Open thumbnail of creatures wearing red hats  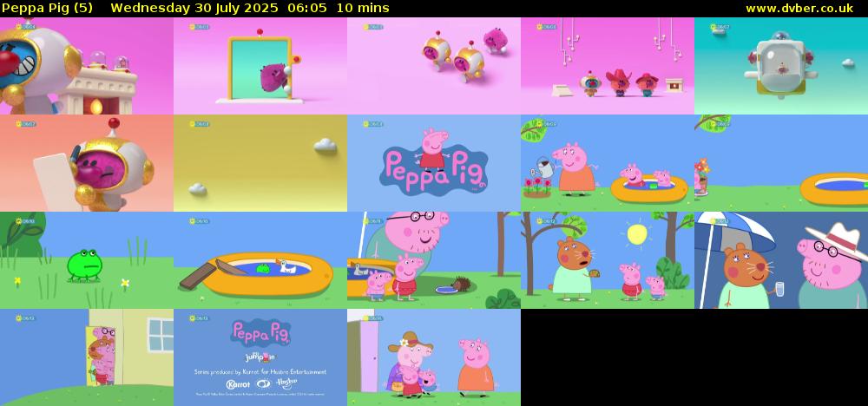tap(608, 66)
